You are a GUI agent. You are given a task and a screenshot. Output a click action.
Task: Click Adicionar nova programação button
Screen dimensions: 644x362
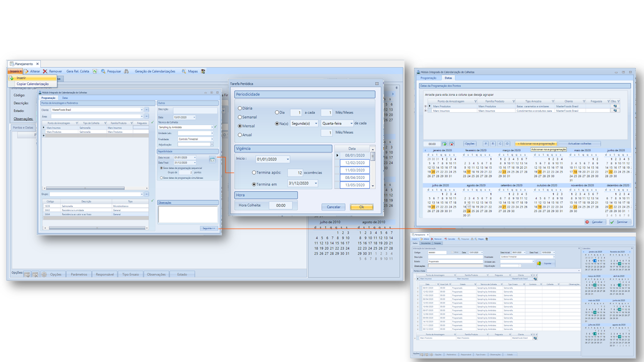[536, 144]
